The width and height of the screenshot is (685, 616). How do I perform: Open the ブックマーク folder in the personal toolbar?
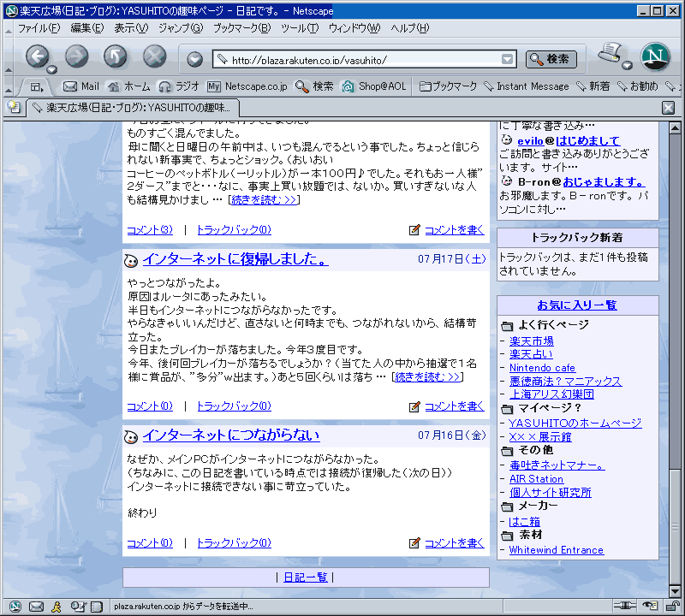tap(448, 86)
